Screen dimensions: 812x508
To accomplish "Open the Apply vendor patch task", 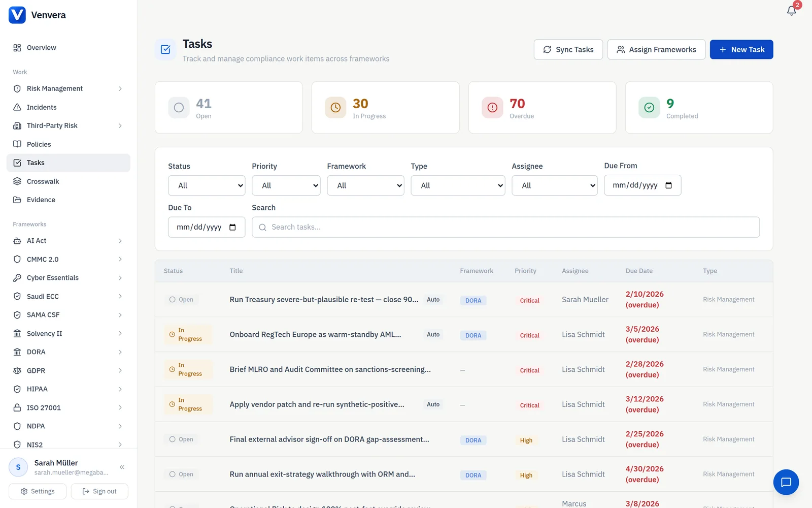I will coord(317,404).
